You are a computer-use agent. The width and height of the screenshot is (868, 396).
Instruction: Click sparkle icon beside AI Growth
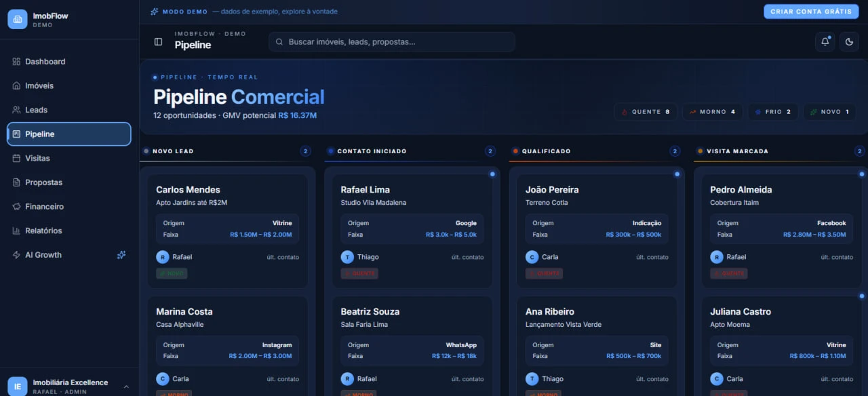pos(121,255)
